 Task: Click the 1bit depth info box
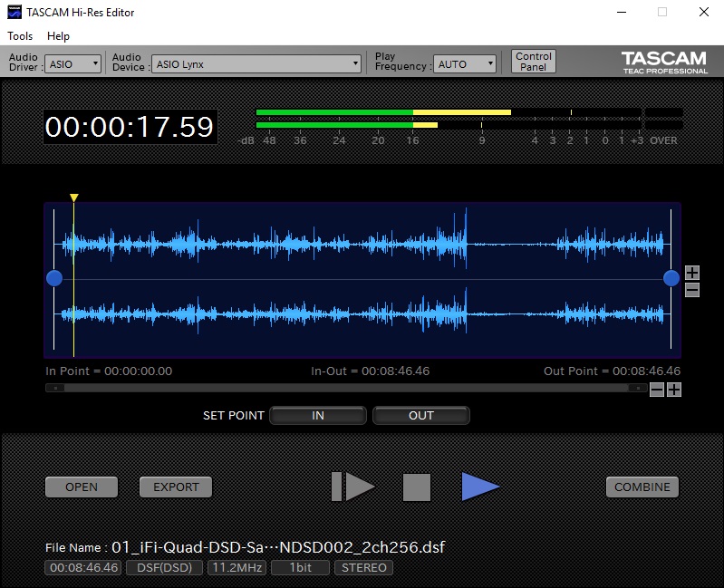301,567
